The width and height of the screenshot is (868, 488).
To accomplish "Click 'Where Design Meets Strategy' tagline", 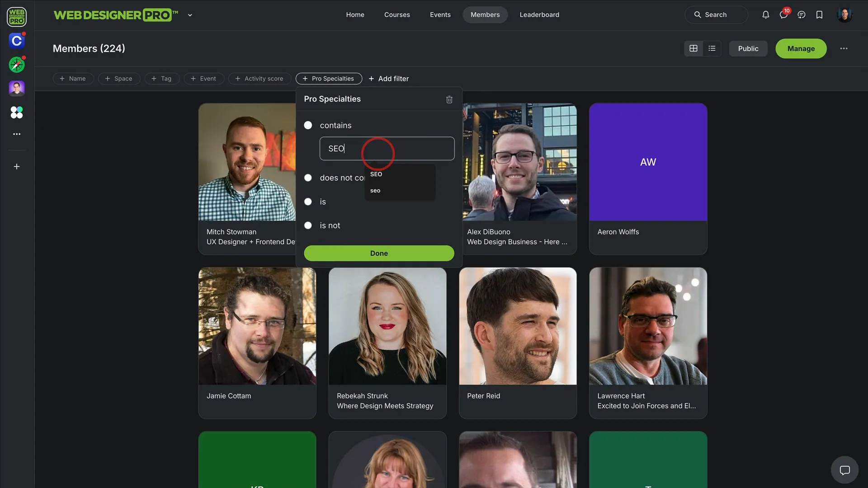I will point(385,406).
